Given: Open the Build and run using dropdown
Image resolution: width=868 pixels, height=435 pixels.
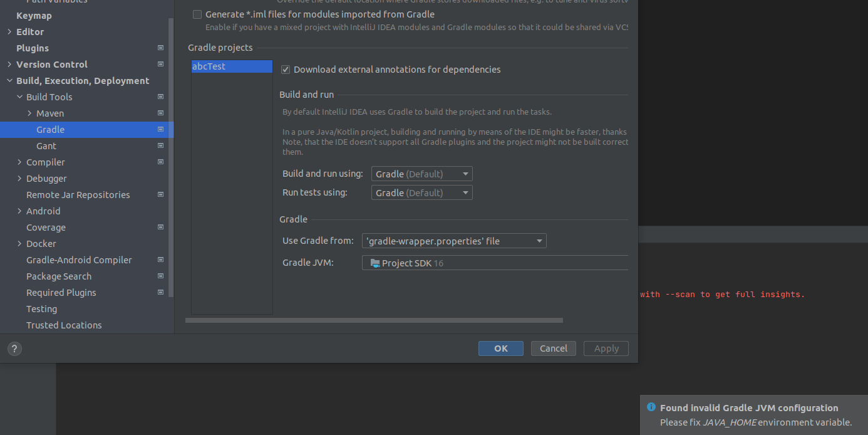Looking at the screenshot, I should (x=422, y=174).
